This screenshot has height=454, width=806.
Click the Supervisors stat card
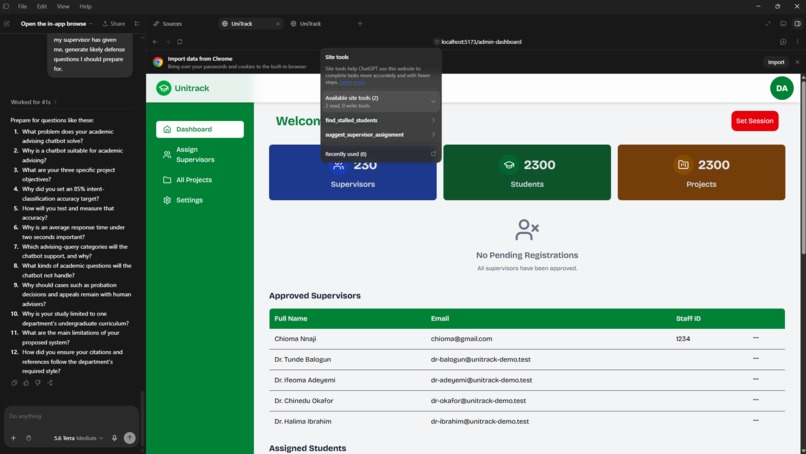coord(353,172)
